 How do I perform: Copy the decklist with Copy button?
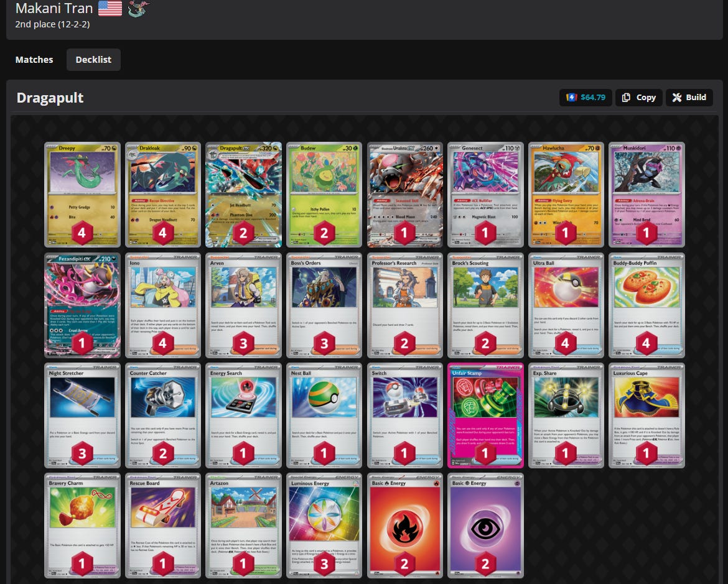[x=639, y=98]
